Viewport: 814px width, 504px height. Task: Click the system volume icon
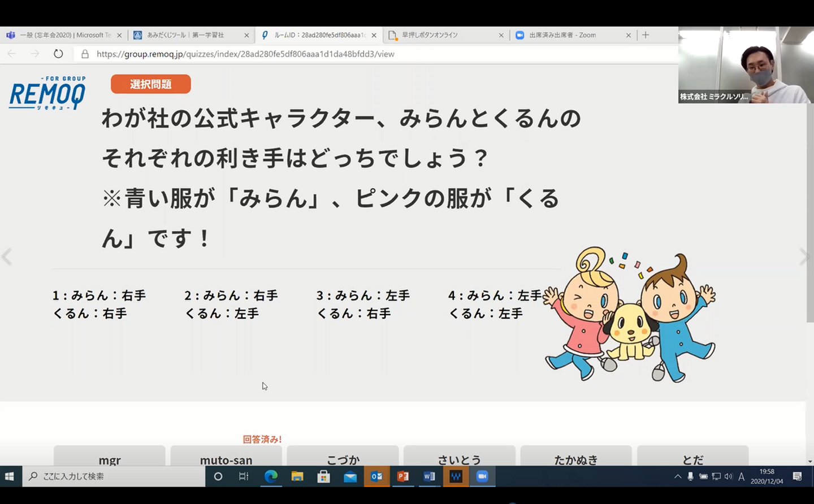[728, 476]
